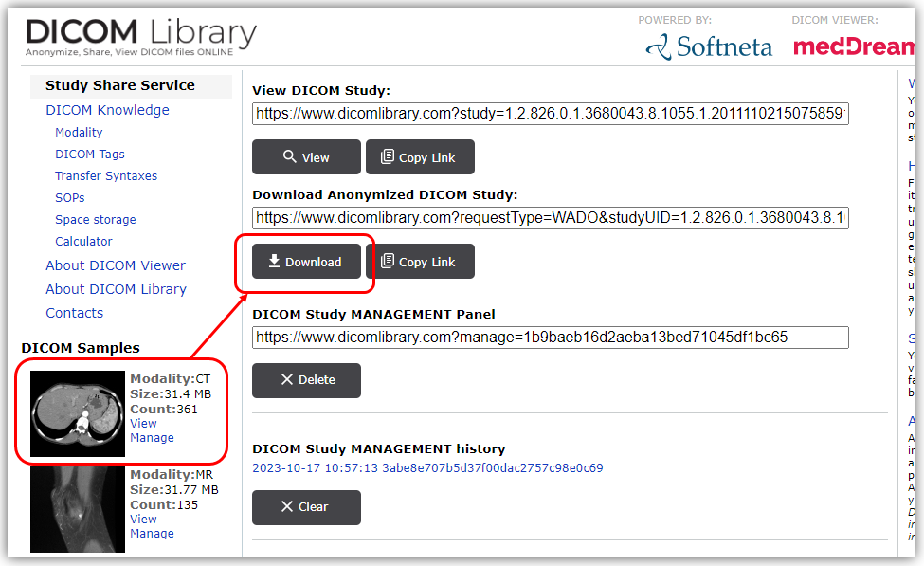Open the DICOM Tags link
Viewport: 924px width, 566px height.
tap(90, 155)
